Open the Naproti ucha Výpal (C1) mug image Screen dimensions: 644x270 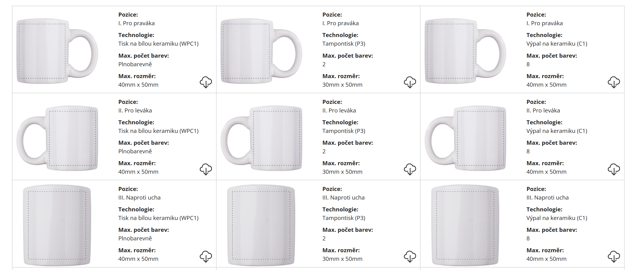tap(465, 225)
